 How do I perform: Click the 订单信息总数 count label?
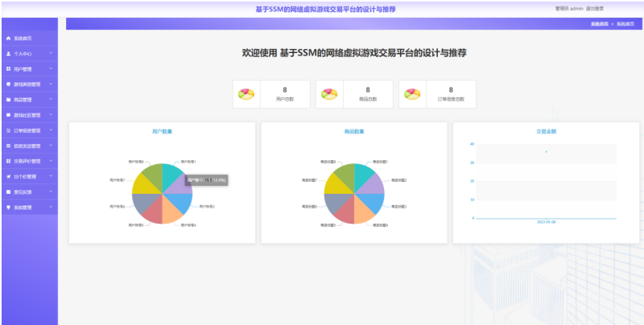coord(451,99)
